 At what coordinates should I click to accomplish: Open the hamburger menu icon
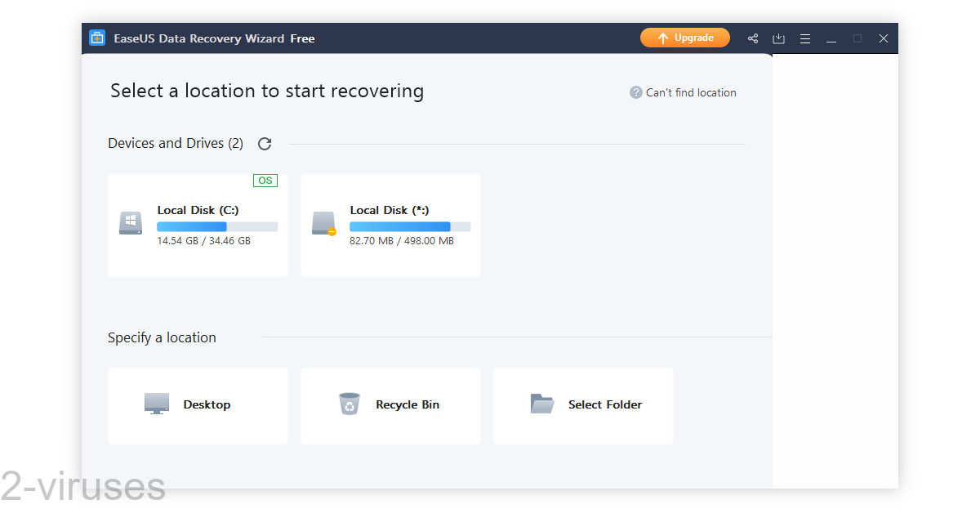805,38
